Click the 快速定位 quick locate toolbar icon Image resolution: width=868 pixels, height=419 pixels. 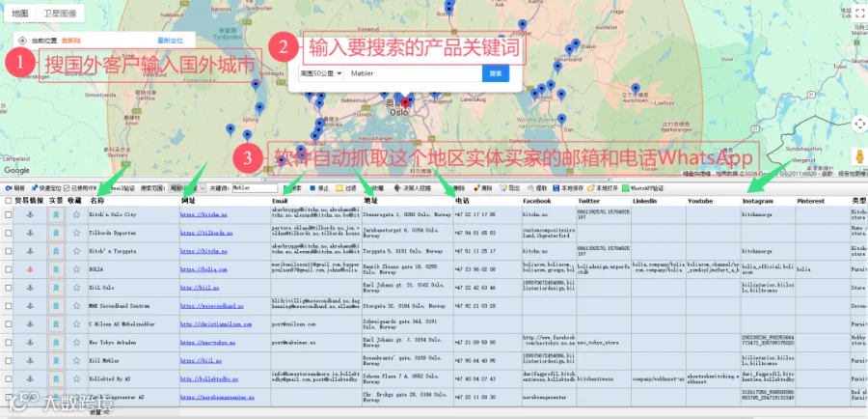pyautogui.click(x=35, y=188)
